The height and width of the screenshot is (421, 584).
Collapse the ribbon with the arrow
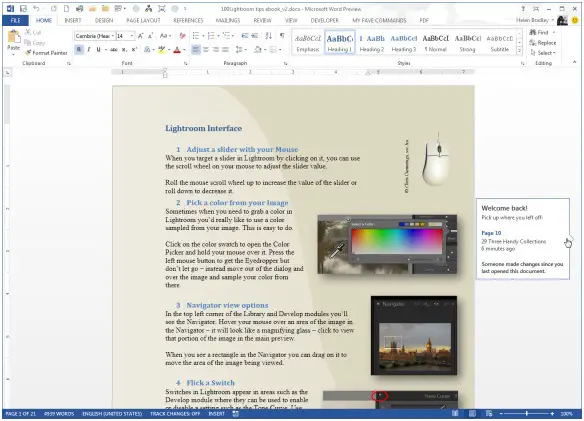coord(574,63)
